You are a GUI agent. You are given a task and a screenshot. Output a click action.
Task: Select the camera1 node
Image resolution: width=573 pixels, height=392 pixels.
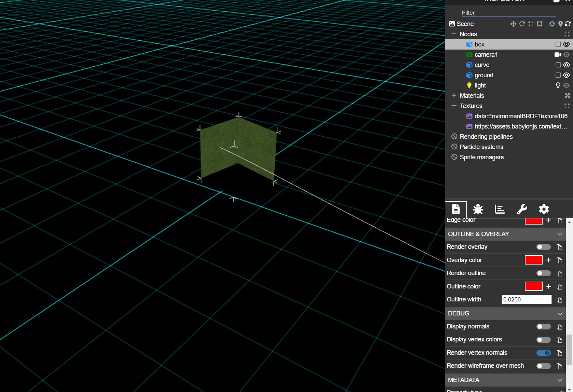[486, 54]
